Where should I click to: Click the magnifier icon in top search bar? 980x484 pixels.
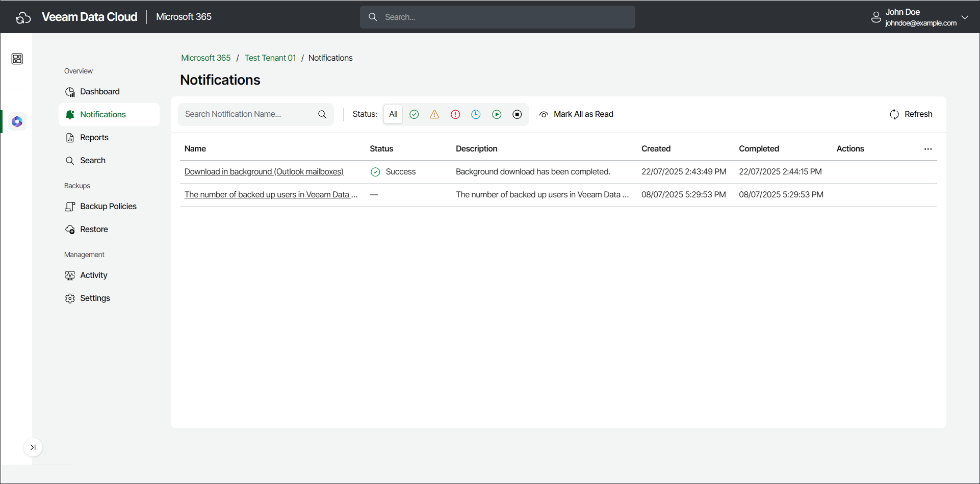tap(373, 17)
